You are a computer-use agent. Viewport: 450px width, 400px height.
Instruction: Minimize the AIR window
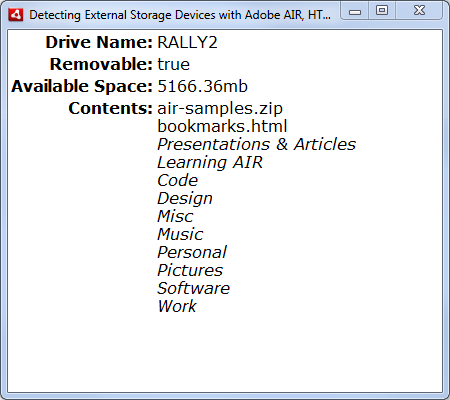coord(355,11)
